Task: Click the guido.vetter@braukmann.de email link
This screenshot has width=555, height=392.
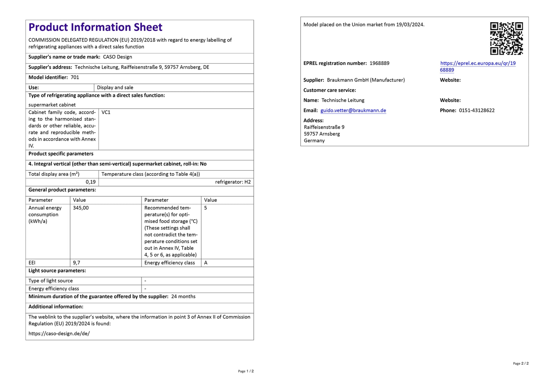Action: (353, 110)
